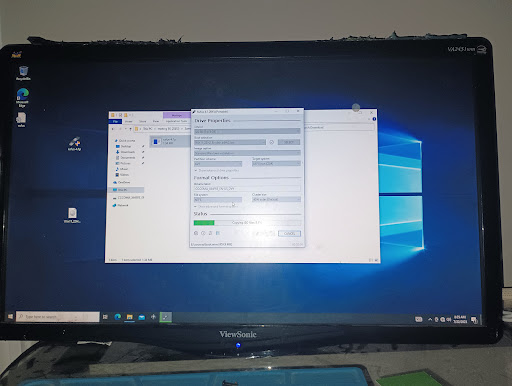Screen dimensions: 512x386
Task: Open Rufus language settings globe icon
Action: 196,233
